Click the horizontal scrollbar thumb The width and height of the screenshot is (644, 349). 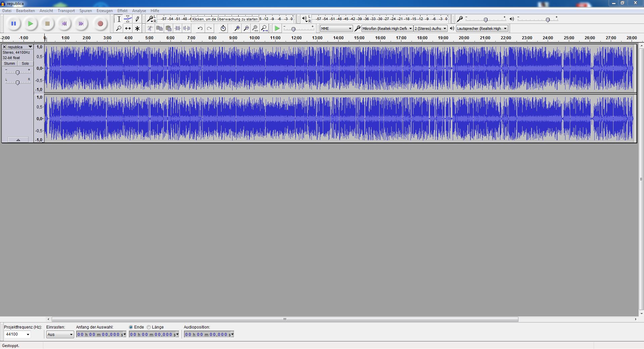click(285, 319)
